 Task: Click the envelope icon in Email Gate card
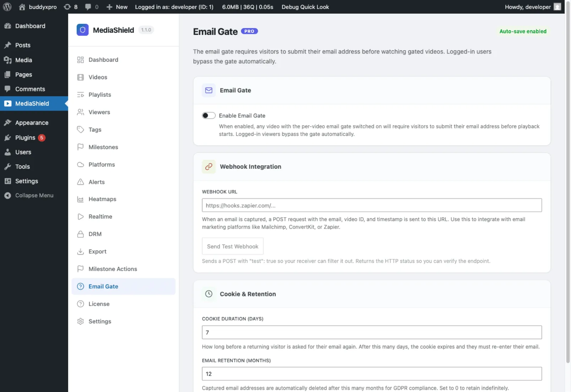209,91
